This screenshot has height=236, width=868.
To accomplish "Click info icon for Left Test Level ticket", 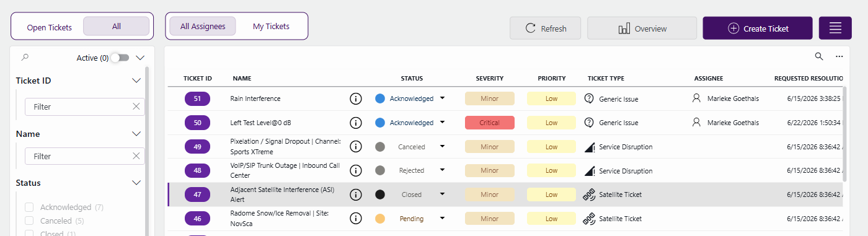I will point(355,123).
